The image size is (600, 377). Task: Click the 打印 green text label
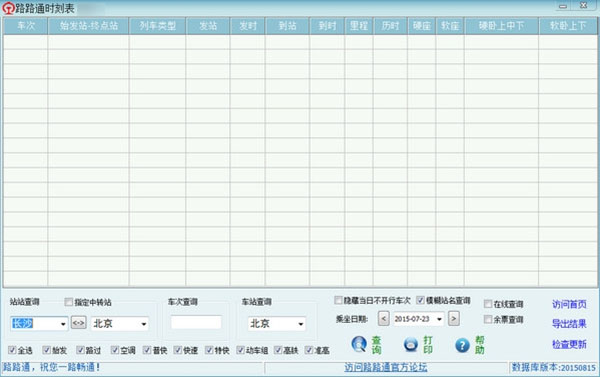428,345
